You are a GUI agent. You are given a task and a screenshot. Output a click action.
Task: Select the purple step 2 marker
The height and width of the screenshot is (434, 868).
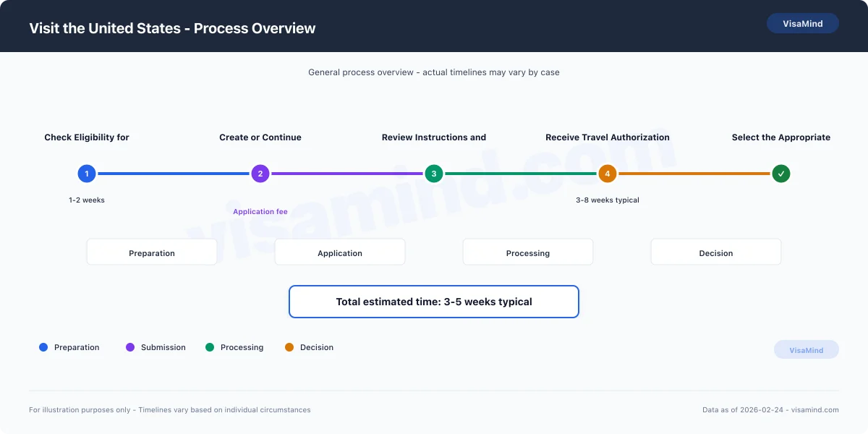[260, 174]
